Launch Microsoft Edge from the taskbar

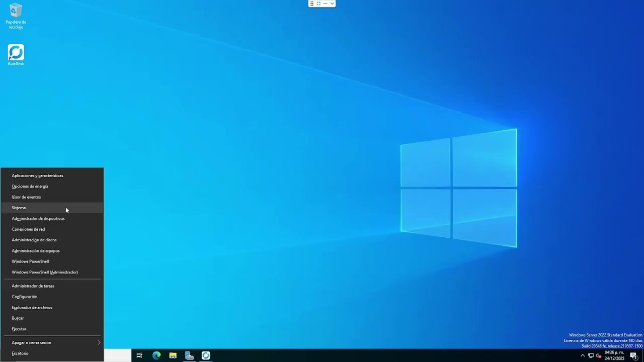tap(156, 355)
